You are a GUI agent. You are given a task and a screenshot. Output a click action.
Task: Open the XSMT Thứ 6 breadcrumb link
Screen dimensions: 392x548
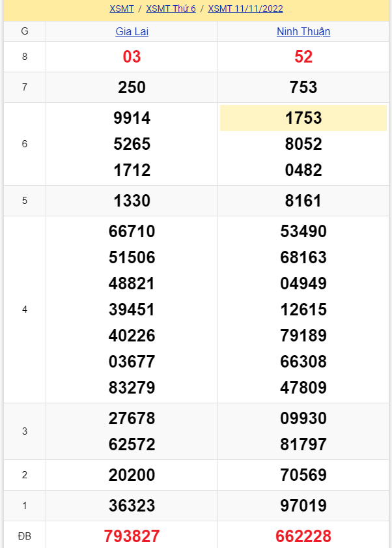coord(171,9)
